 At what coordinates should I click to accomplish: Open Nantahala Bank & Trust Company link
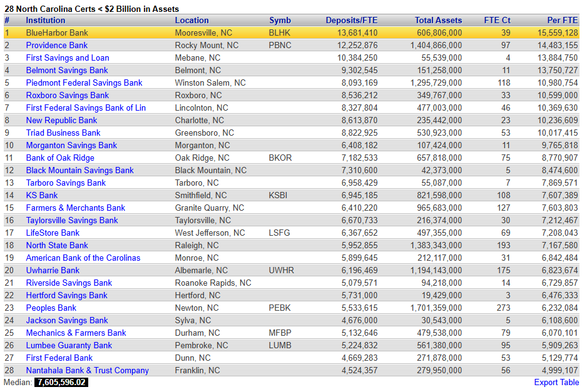coord(87,371)
